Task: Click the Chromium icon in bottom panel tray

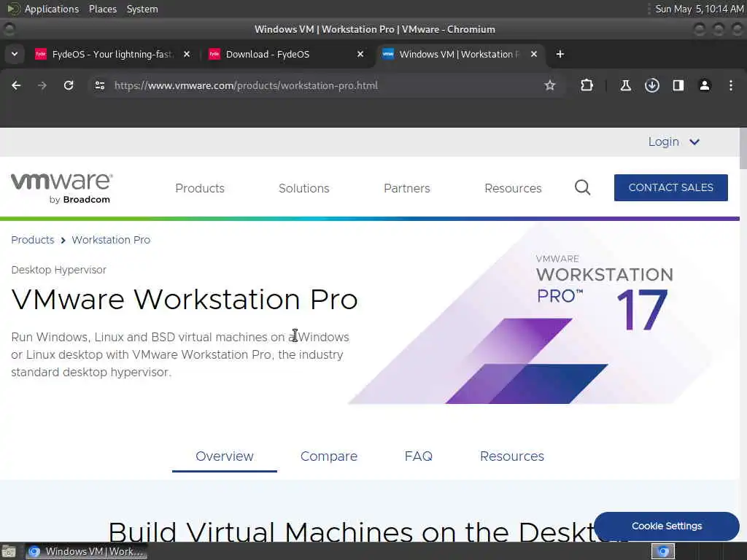Action: click(663, 551)
